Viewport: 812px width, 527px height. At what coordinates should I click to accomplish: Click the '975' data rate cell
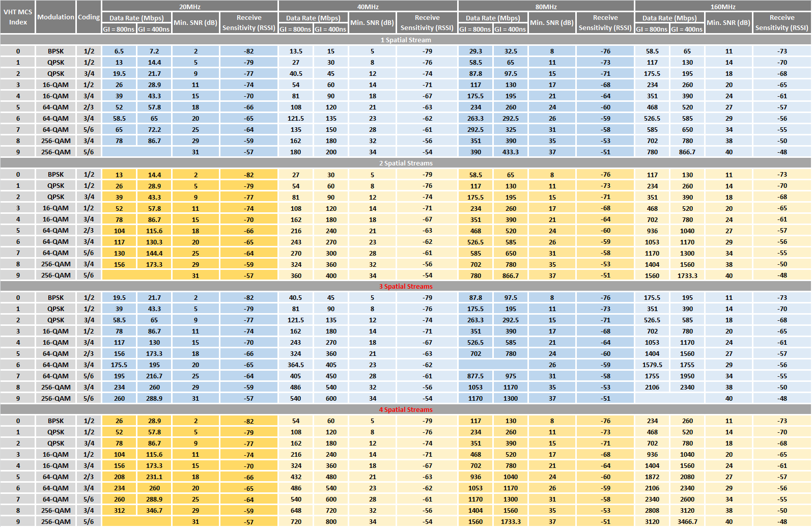tap(511, 376)
